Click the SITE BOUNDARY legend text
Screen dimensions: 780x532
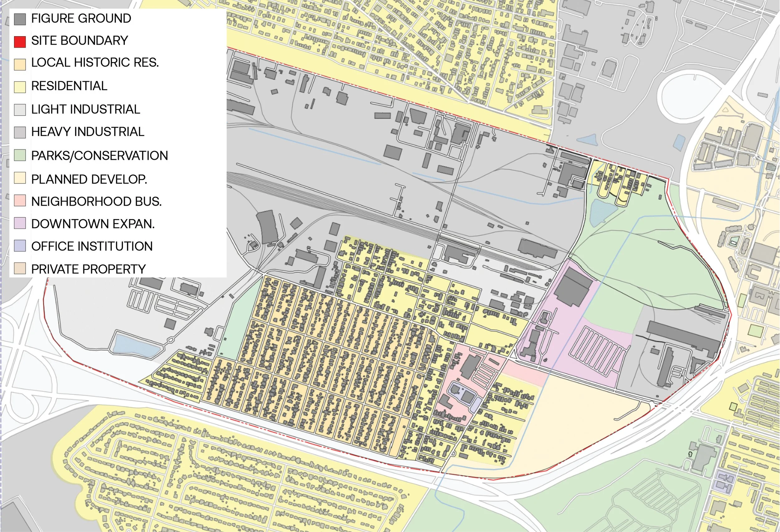pyautogui.click(x=80, y=41)
